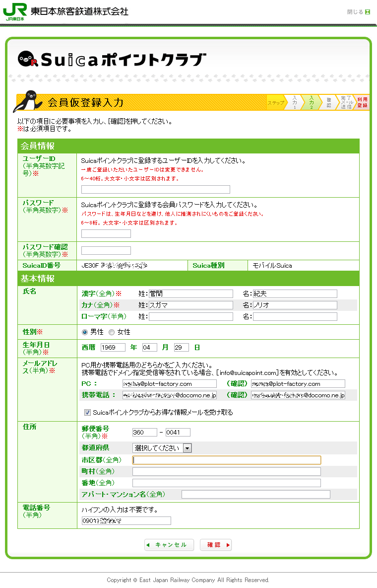The width and height of the screenshot is (377, 588).
Task: Click the 基本情報 section header
Action: point(188,279)
